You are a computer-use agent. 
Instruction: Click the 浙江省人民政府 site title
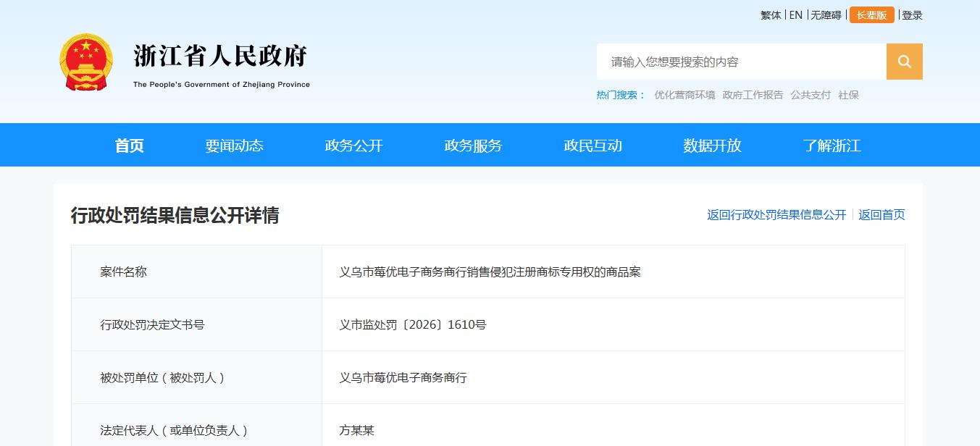[221, 57]
